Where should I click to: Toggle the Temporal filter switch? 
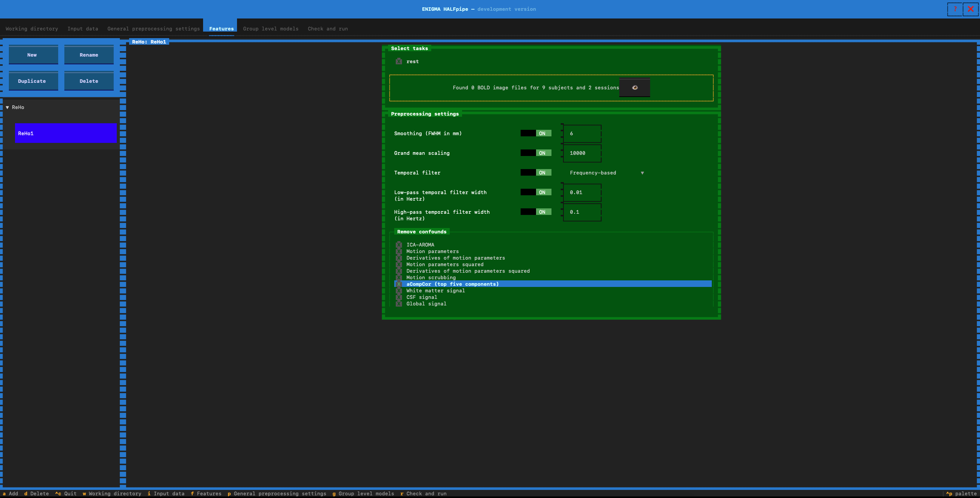coord(536,173)
